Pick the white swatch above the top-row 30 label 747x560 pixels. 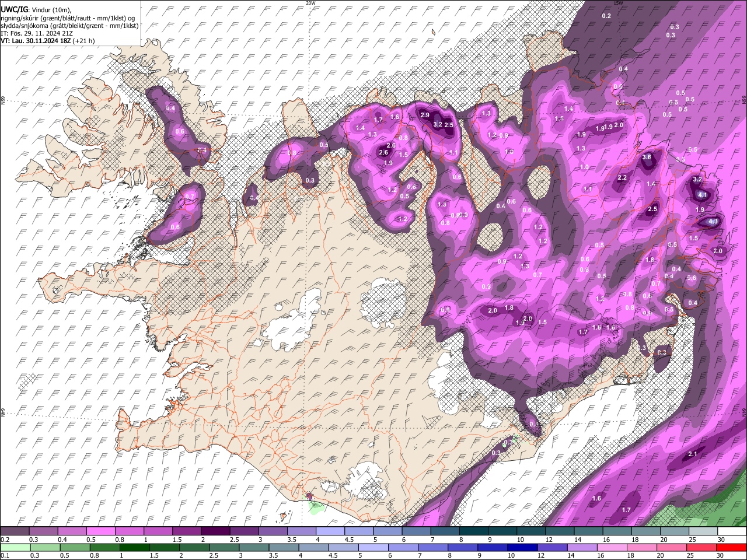coord(731,531)
